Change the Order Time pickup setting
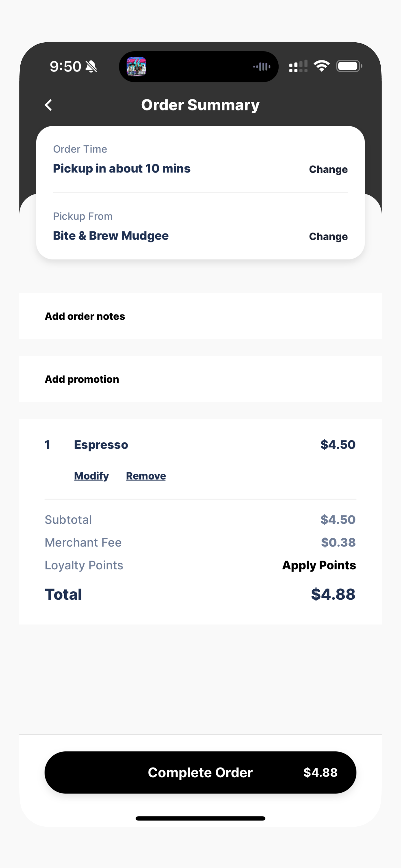This screenshot has width=401, height=868. point(328,169)
